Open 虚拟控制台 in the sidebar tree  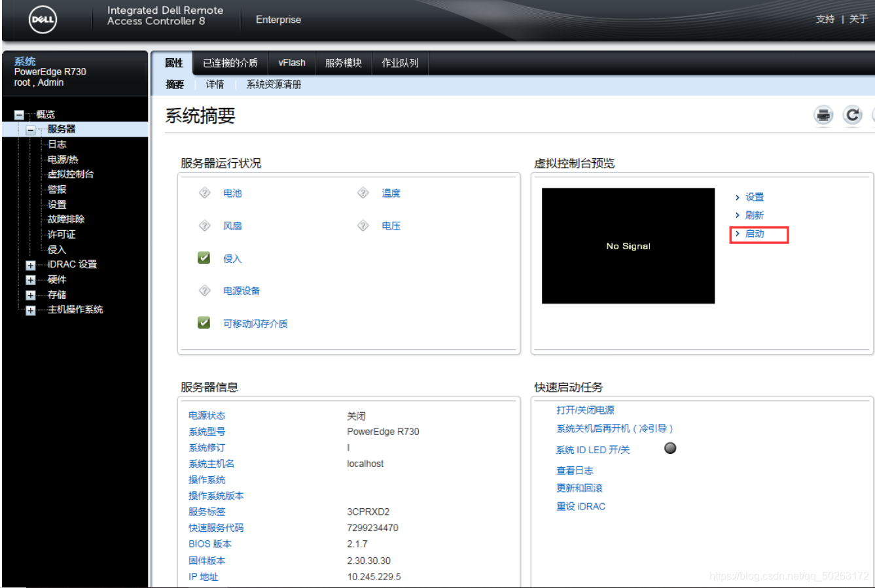(71, 174)
